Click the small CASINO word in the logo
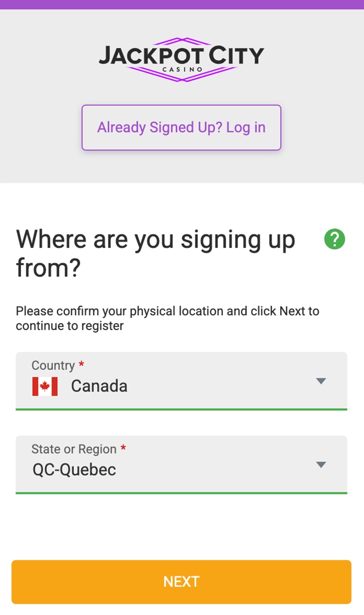 point(182,69)
